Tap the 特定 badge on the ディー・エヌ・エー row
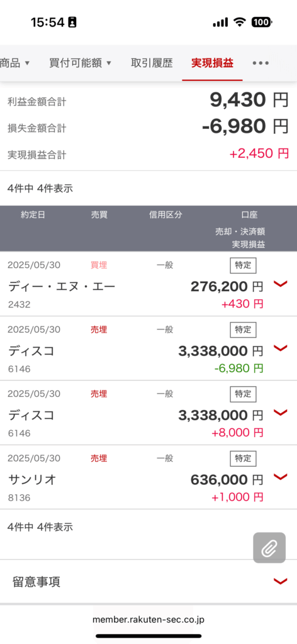The width and height of the screenshot is (297, 644). tap(243, 265)
